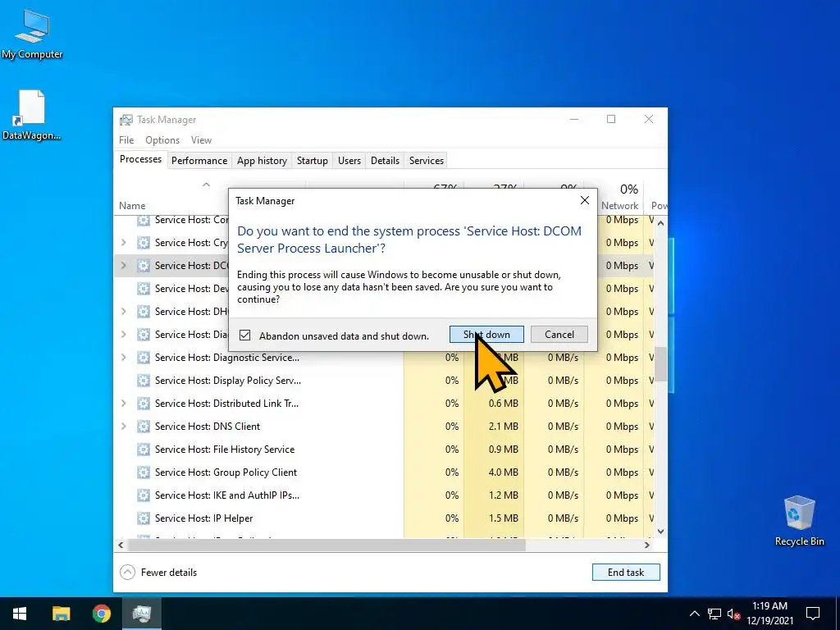Click the Fewer details link
This screenshot has width=840, height=630.
coord(169,572)
